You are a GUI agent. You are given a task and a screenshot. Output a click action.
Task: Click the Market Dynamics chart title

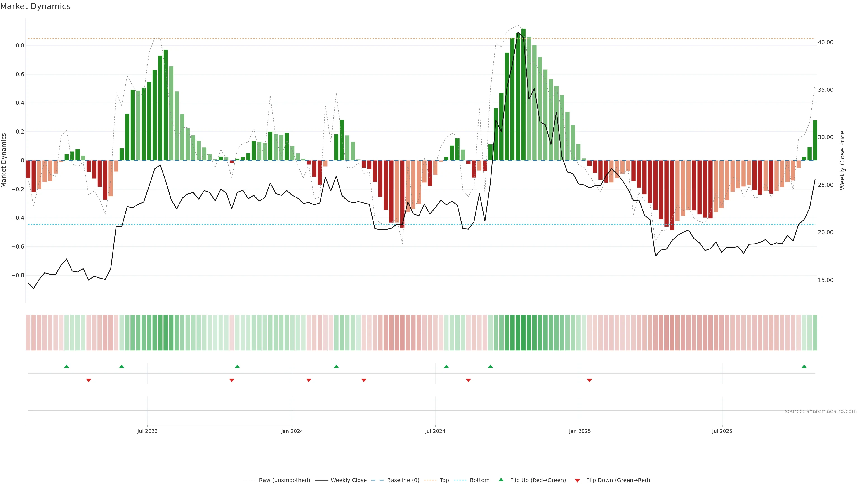pyautogui.click(x=35, y=6)
